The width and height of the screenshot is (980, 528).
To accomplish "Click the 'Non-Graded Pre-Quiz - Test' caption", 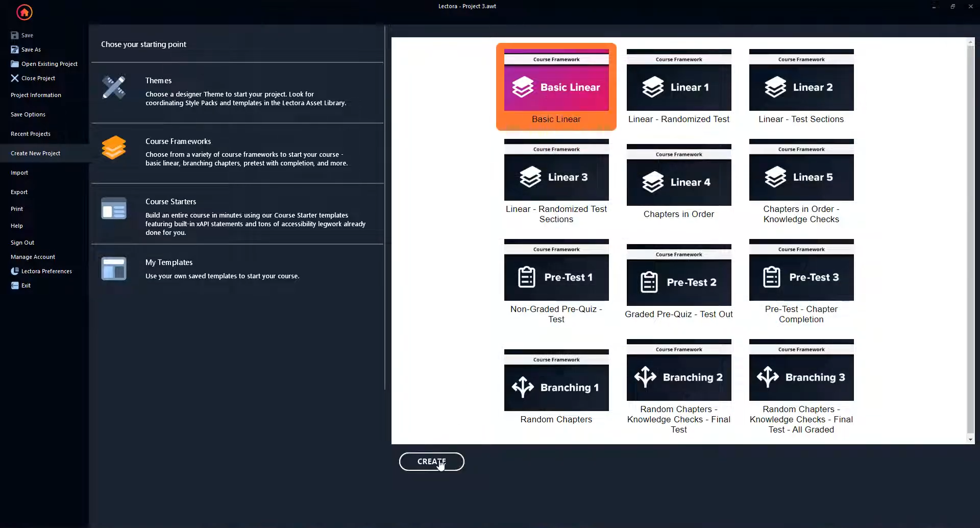I will coord(556,314).
